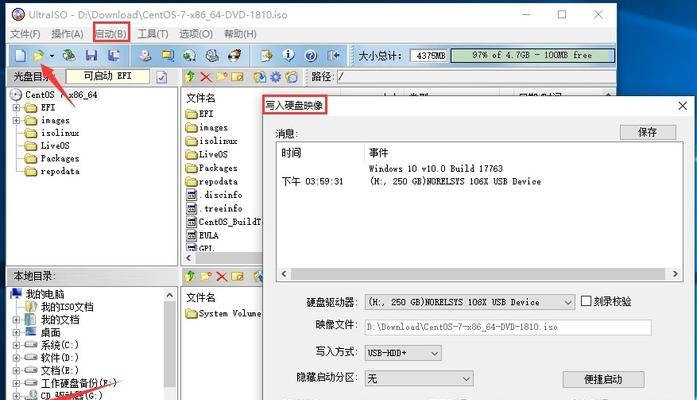The width and height of the screenshot is (697, 400).
Task: Select EULA file in file list
Action: coord(208,236)
